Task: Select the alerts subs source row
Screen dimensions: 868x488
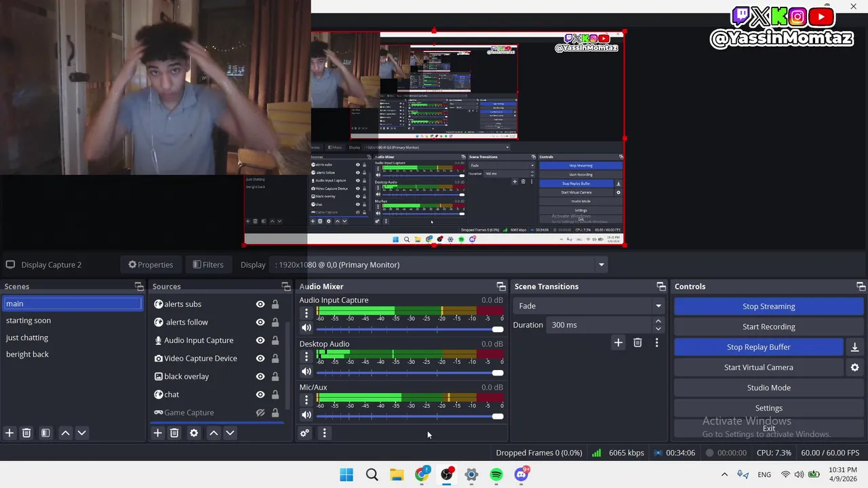Action: tap(217, 304)
